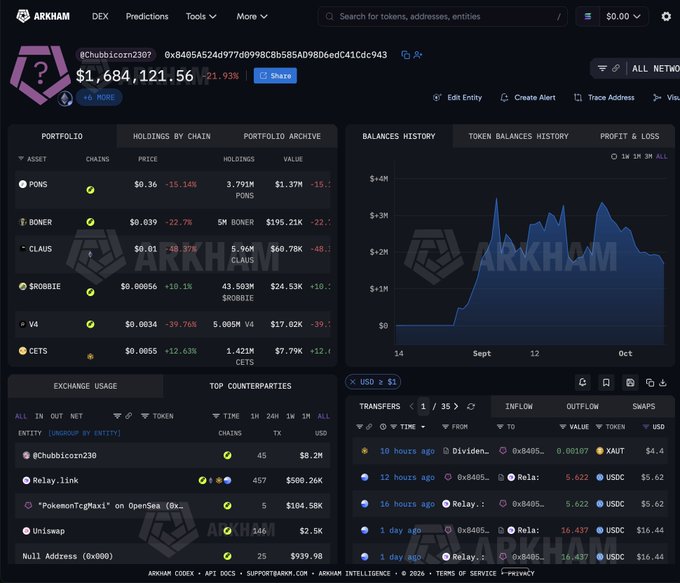Select the 24H counterparties time range

(x=272, y=416)
